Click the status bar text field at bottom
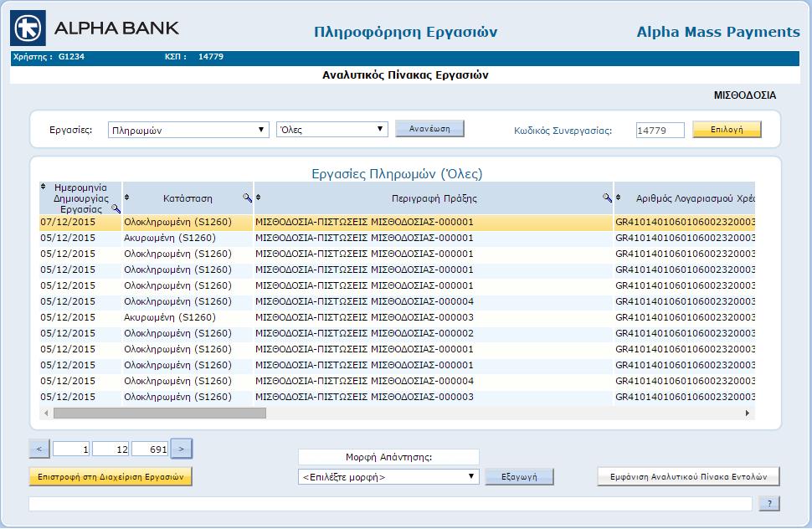Screen dimensions: 812x529 390,504
